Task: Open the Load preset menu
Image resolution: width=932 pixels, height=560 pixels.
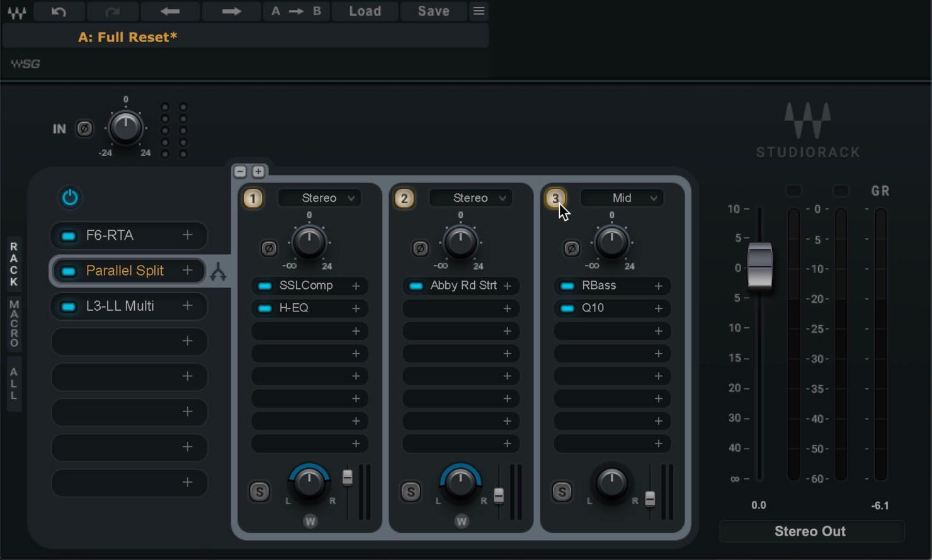Action: (x=365, y=11)
